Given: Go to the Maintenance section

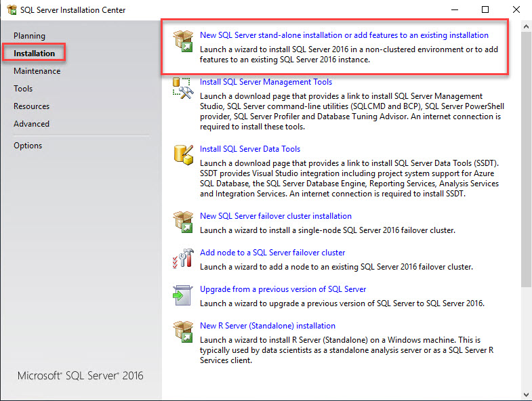Looking at the screenshot, I should (x=37, y=71).
